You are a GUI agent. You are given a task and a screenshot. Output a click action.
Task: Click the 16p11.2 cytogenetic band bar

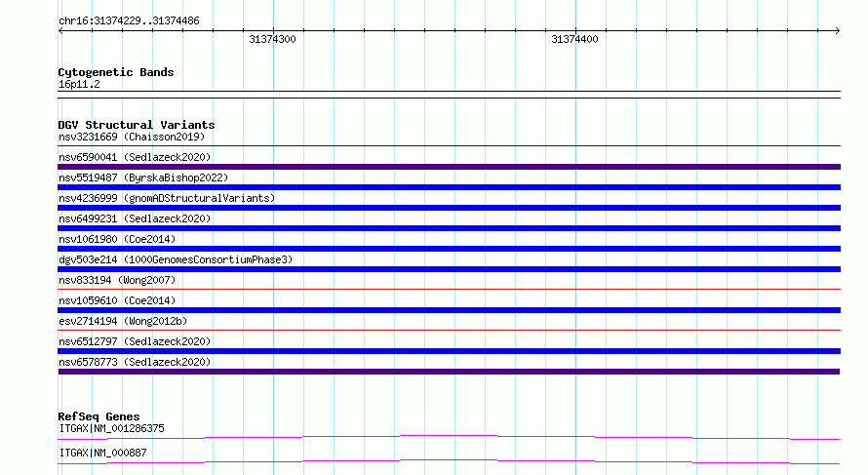449,95
